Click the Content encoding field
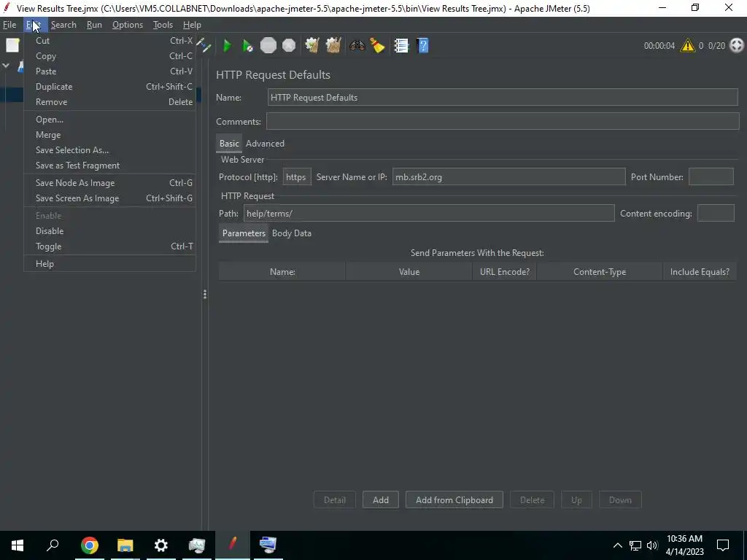 coord(716,214)
